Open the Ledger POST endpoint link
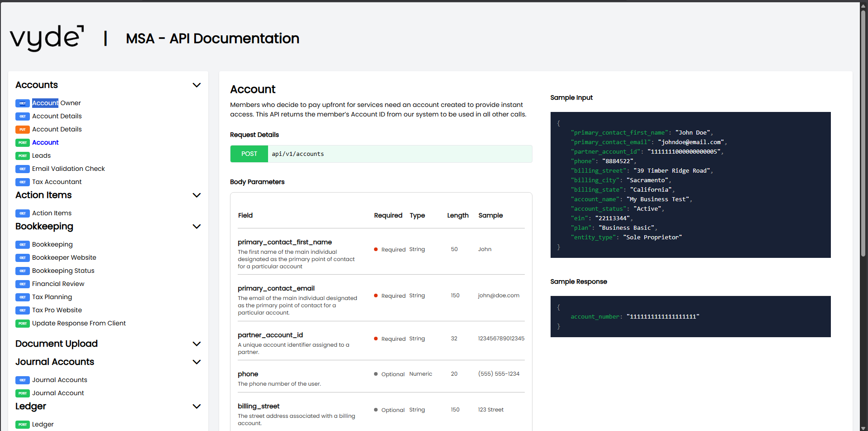The width and height of the screenshot is (868, 431). tap(43, 424)
